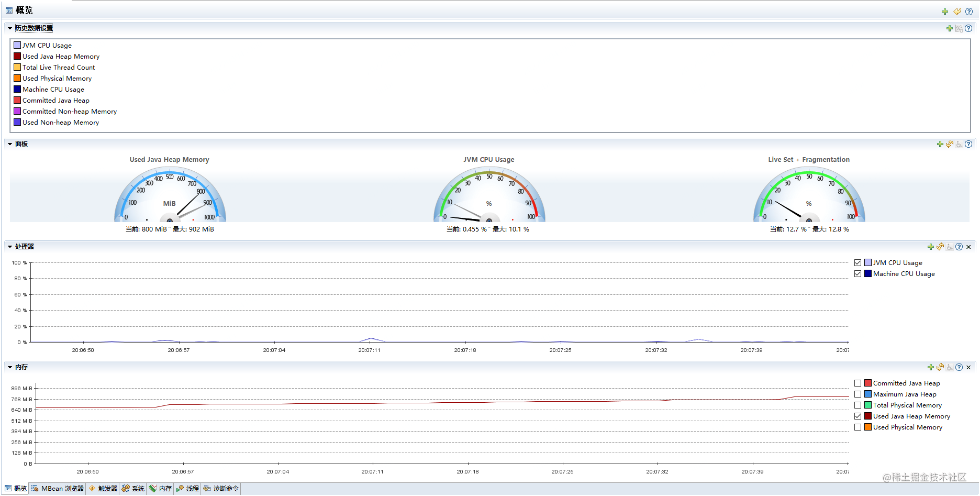Close the 处理器 chart section

pos(968,247)
